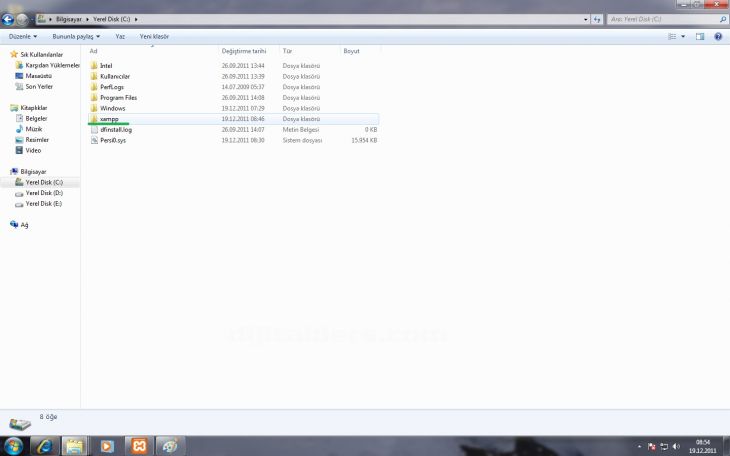
Task: Open the change view options dropdown arrow
Action: click(683, 36)
